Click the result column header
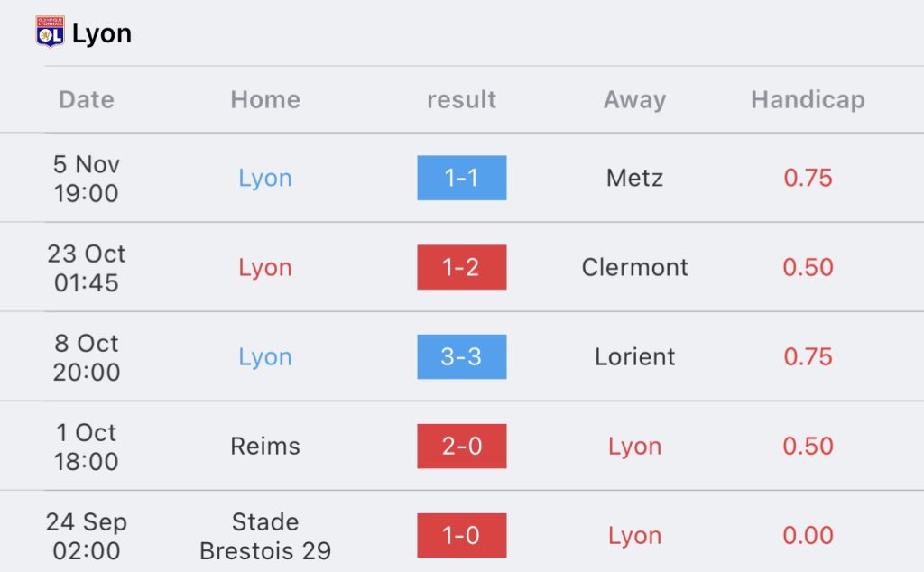 461,99
